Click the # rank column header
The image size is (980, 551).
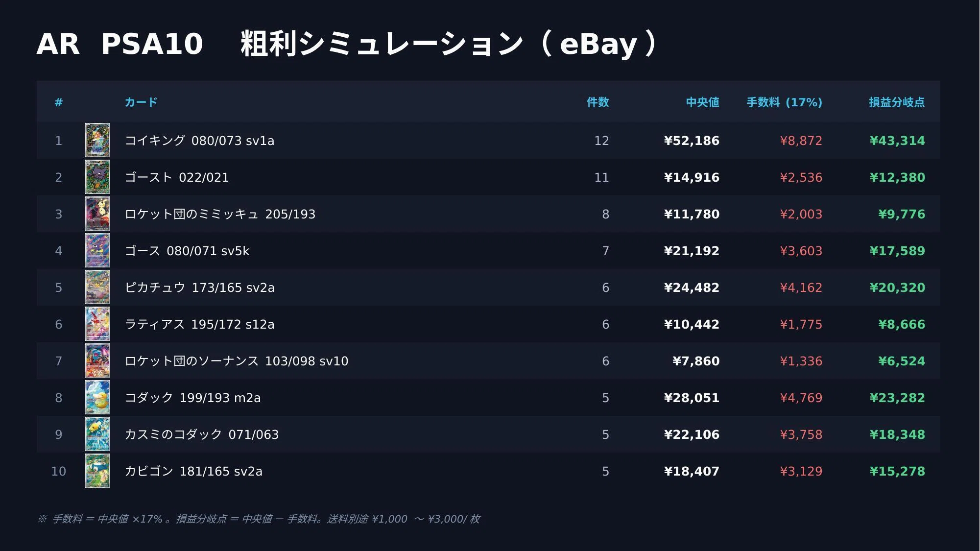(59, 102)
